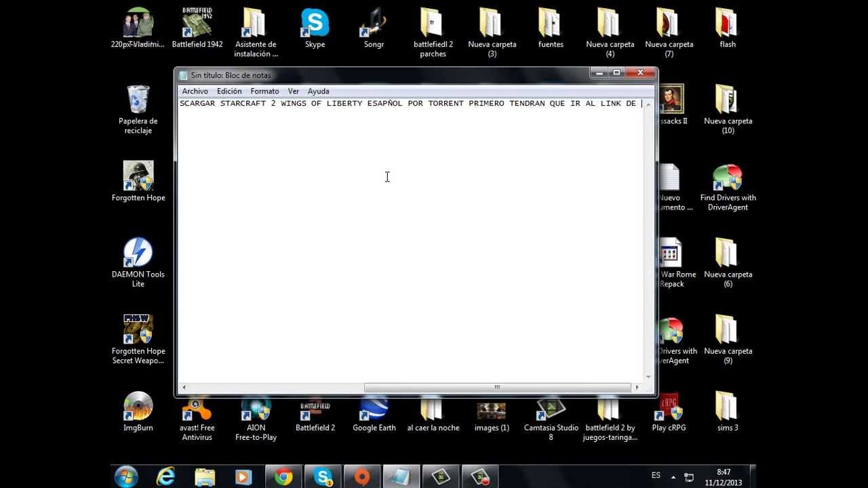Select Find Drivers with DriverAgent shortcut
The image size is (868, 488).
pos(728,186)
